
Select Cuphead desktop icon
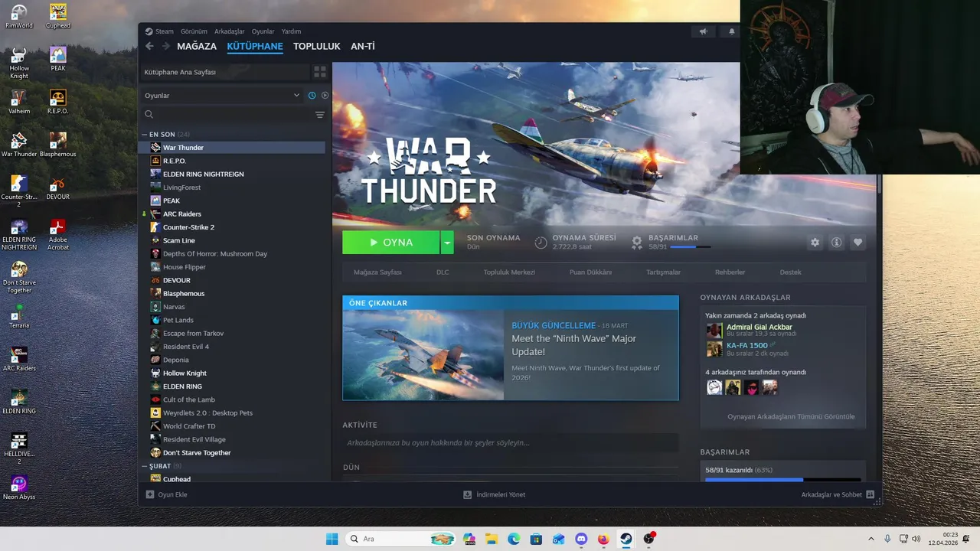(58, 17)
